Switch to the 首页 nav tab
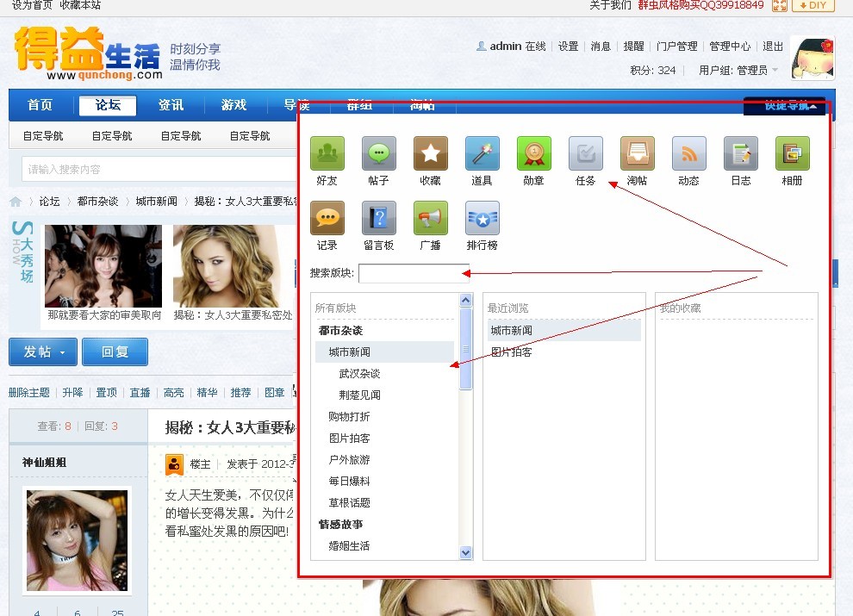 click(x=40, y=104)
